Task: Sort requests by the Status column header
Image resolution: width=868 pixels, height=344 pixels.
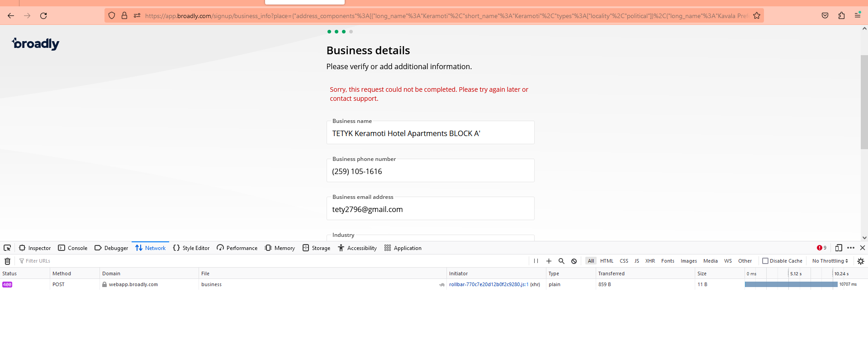Action: [x=25, y=273]
